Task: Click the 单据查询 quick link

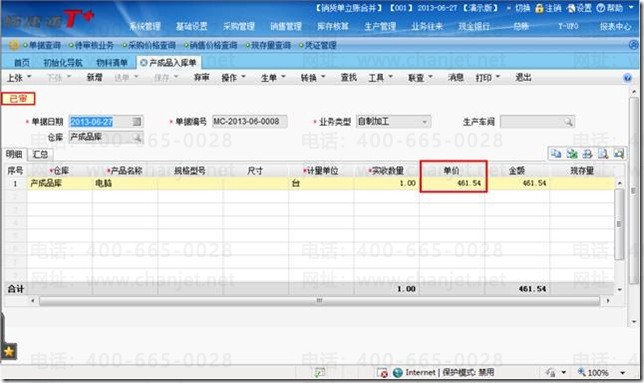Action: 41,45
